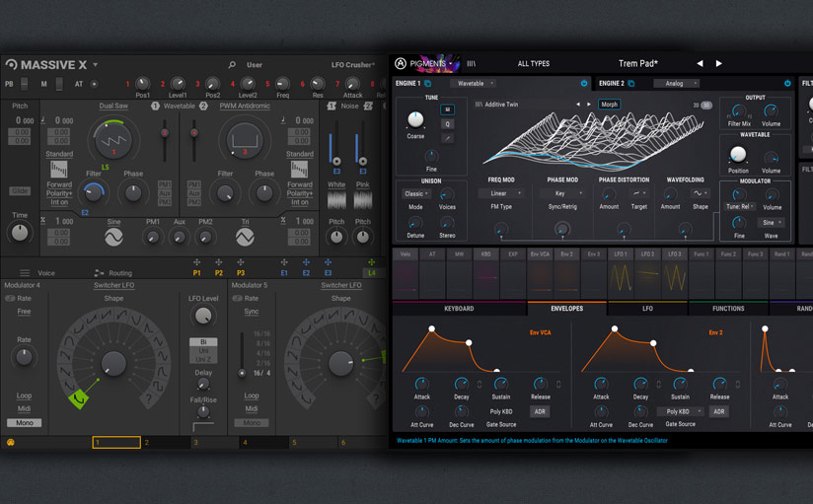Open the Massive X title dropdown arrow
The image size is (813, 504).
(x=96, y=65)
